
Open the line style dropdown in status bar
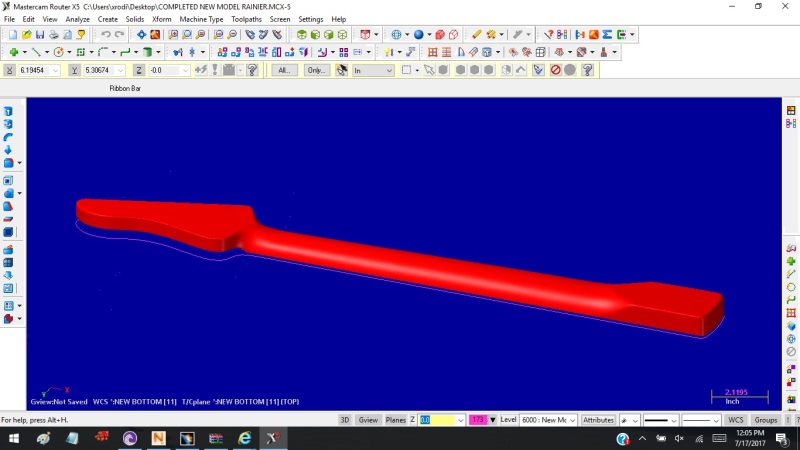click(673, 420)
